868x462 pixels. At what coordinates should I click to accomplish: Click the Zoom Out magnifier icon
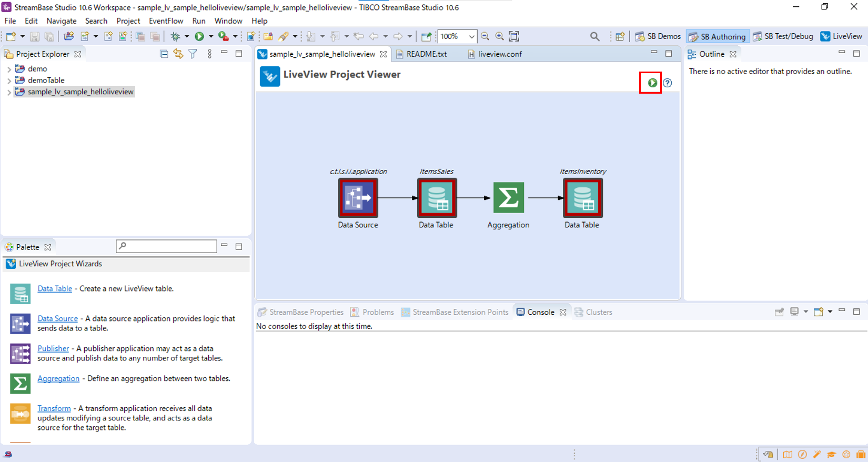point(485,36)
